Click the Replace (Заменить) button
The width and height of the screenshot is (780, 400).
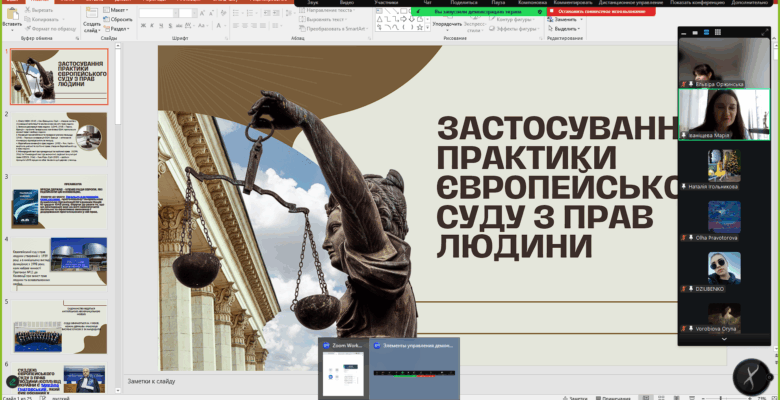coord(566,19)
